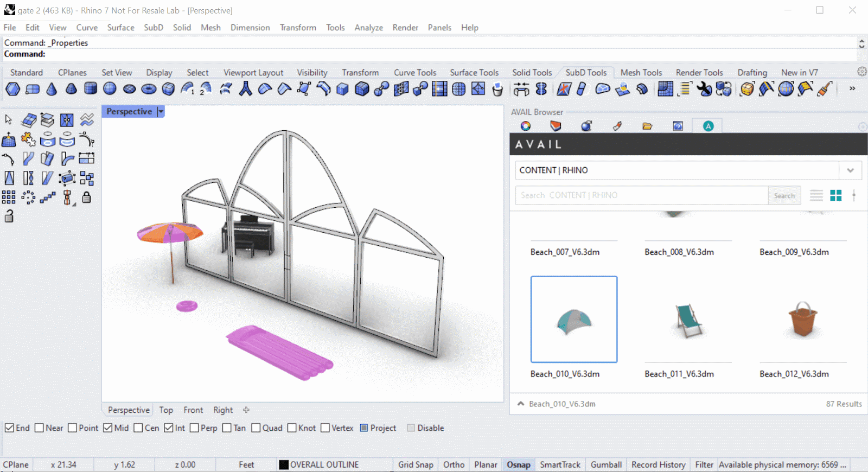Switch to the Mesh Tools toolbar tab
This screenshot has width=868, height=472.
(641, 73)
